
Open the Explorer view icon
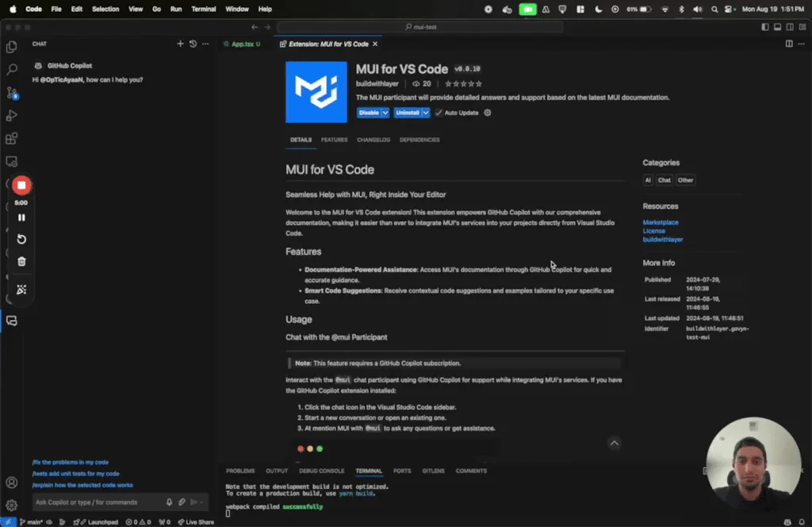10,48
